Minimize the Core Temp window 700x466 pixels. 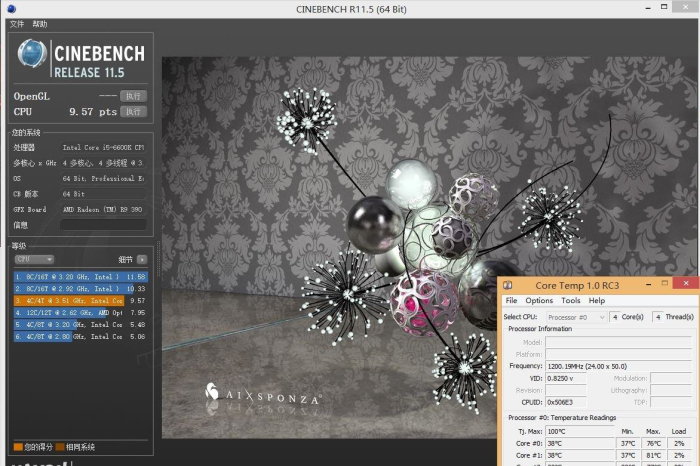(650, 285)
